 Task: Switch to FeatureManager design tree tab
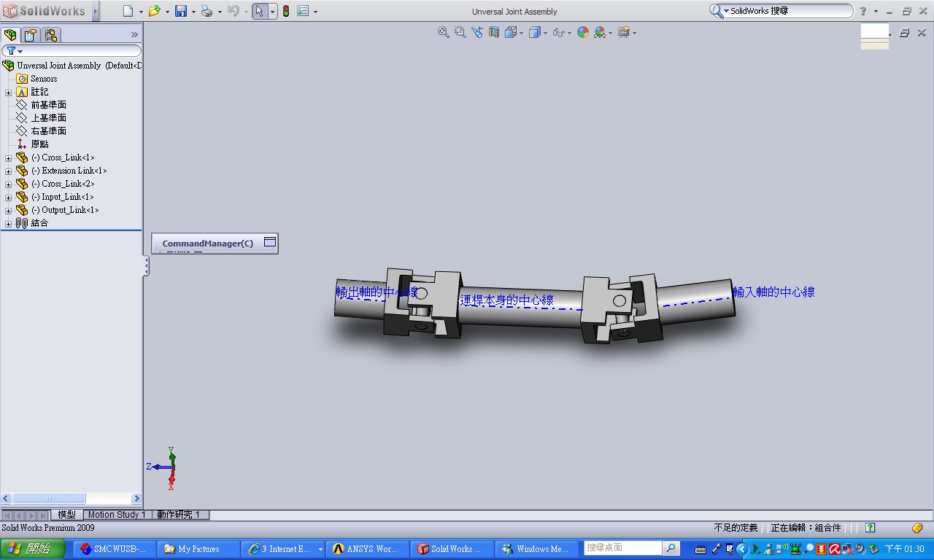11,34
